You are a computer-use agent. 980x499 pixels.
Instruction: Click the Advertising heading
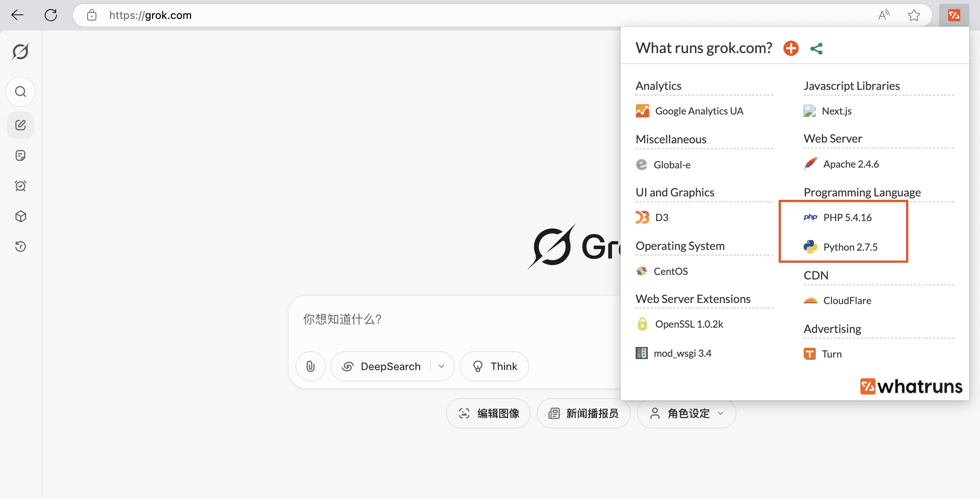coord(832,329)
